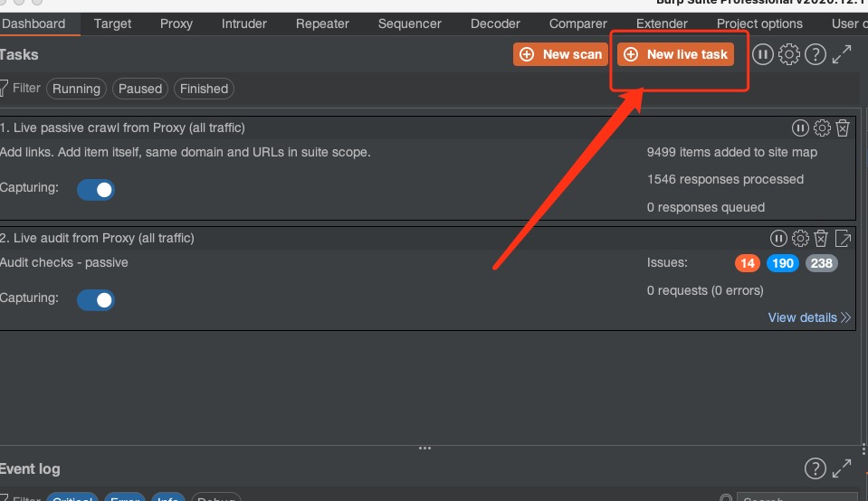Image resolution: width=868 pixels, height=501 pixels.
Task: Toggle the Finished task filter
Action: click(x=204, y=89)
